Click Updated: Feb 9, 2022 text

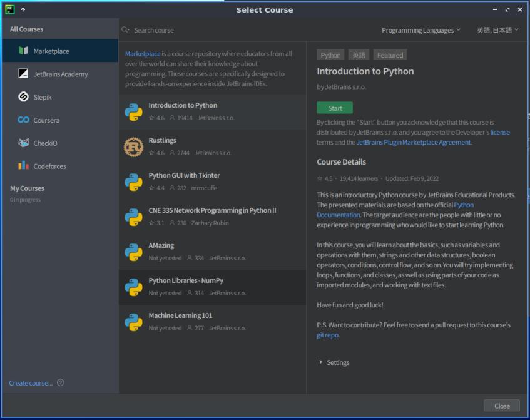point(412,178)
